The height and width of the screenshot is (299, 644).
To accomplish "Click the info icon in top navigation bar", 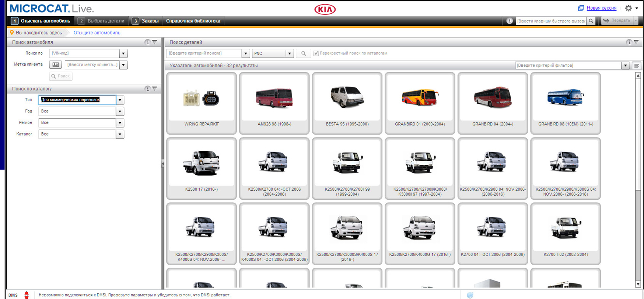I will coord(509,21).
